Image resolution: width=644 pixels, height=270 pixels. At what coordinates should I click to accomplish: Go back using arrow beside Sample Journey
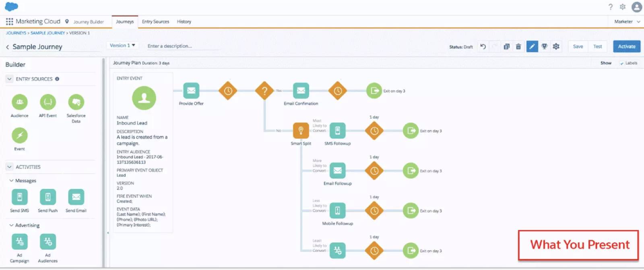(x=7, y=47)
